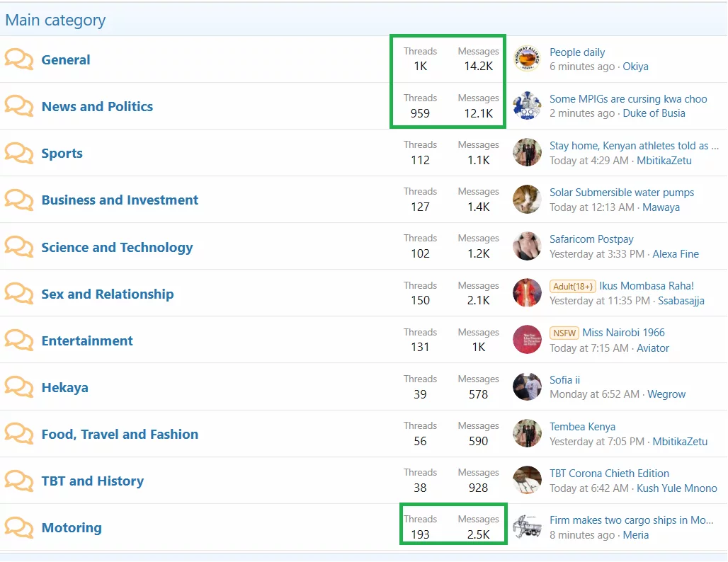Click Aviator's avatar thumbnail

(527, 340)
